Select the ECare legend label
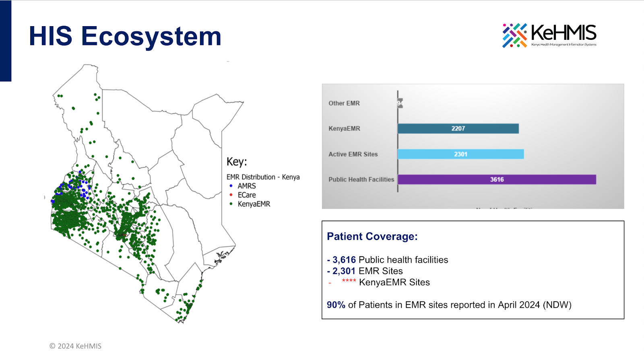Screen dimensions: 644x358 point(247,195)
